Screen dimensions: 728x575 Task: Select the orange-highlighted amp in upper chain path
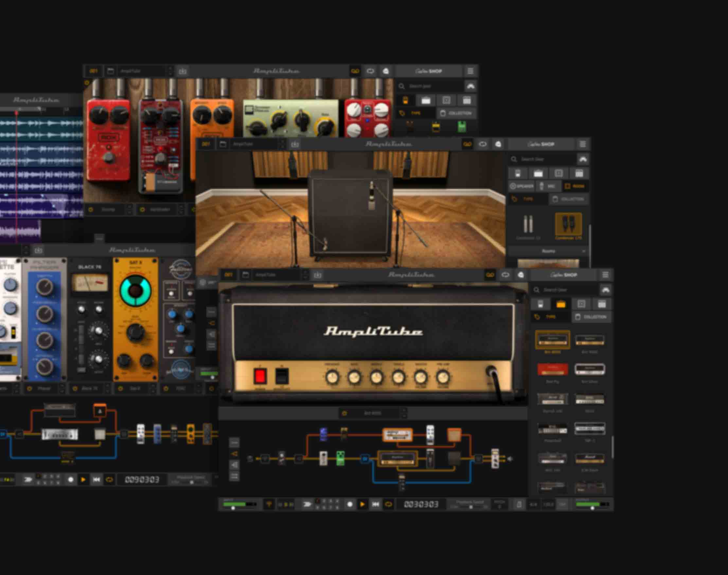[398, 435]
